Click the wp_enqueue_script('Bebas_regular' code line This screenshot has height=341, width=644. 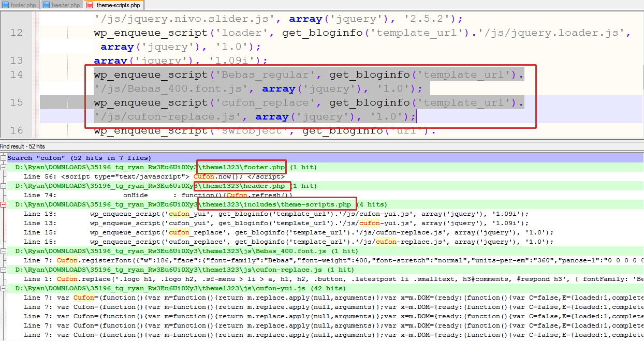(309, 75)
